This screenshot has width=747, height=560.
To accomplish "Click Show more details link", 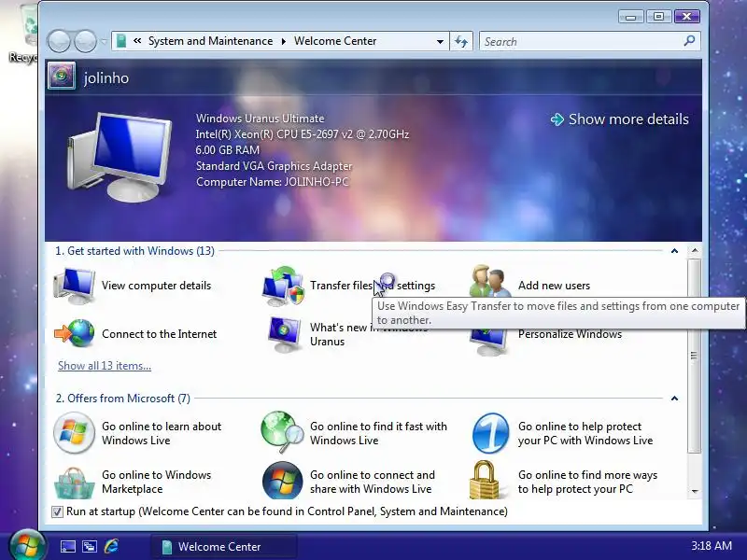I will [619, 119].
